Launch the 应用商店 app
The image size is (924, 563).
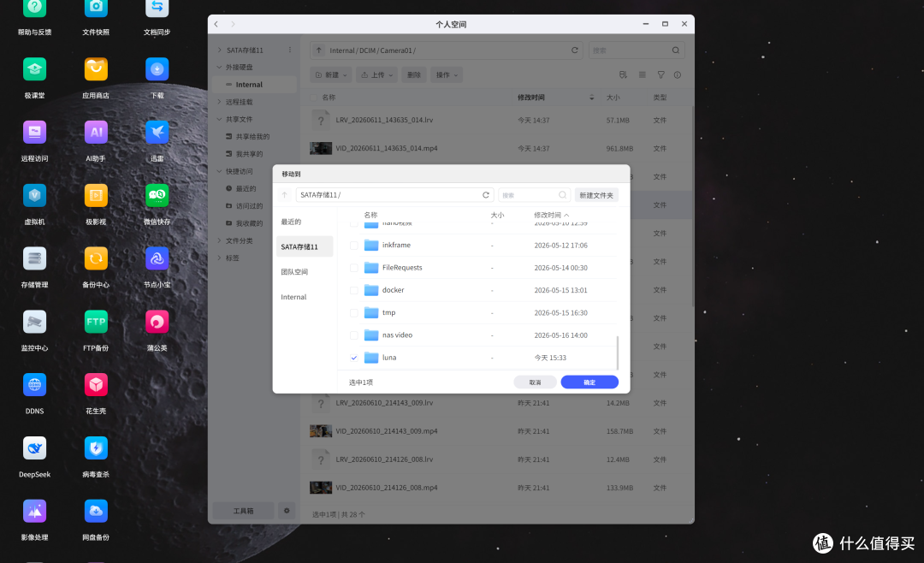point(96,69)
